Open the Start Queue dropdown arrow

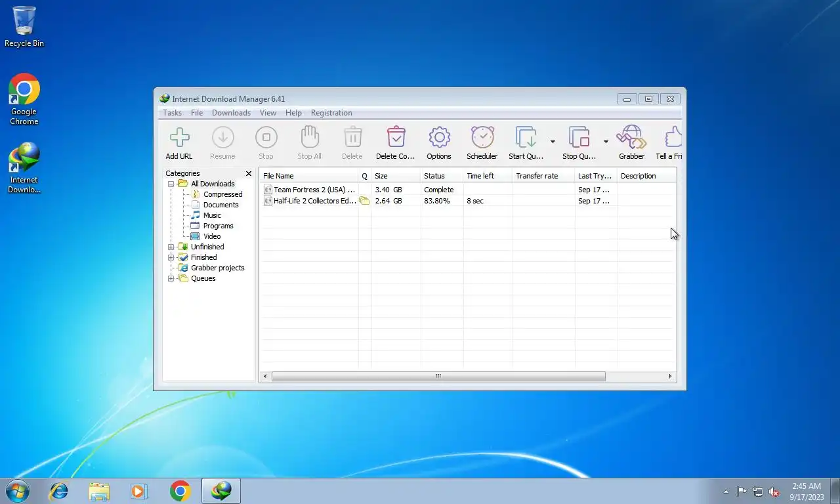pyautogui.click(x=553, y=142)
